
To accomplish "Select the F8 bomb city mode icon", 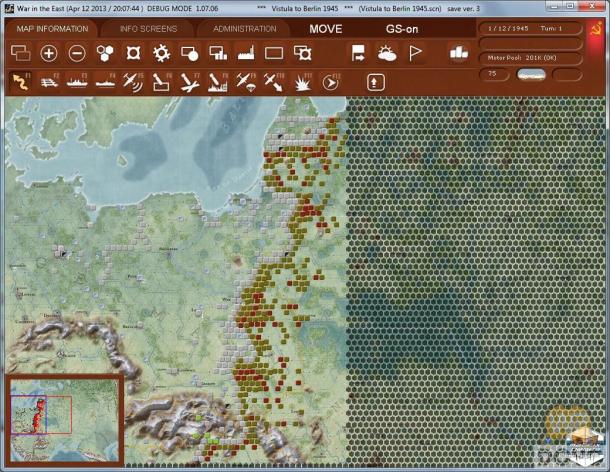I will tap(218, 82).
